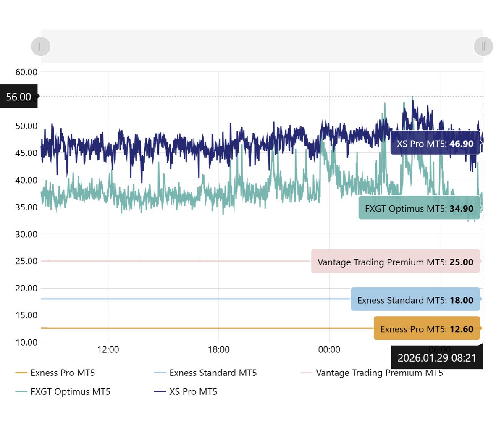Toggle FXGT Optimus MT5 legend series
Image resolution: width=504 pixels, height=425 pixels.
[x=63, y=391]
